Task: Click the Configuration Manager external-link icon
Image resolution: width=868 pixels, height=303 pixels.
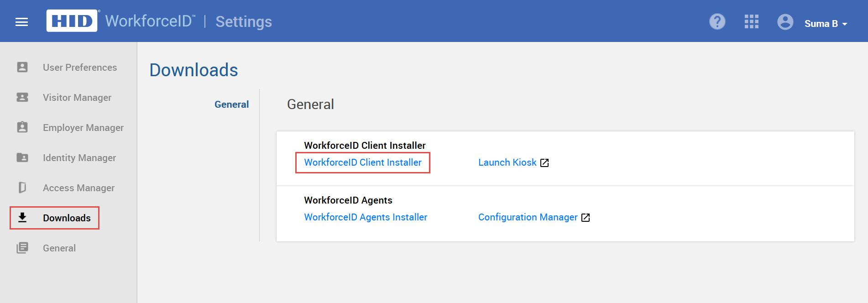Action: pos(586,218)
